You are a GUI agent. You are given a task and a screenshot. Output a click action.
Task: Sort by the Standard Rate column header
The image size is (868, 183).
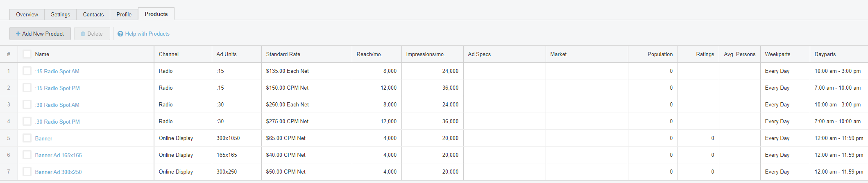[283, 54]
